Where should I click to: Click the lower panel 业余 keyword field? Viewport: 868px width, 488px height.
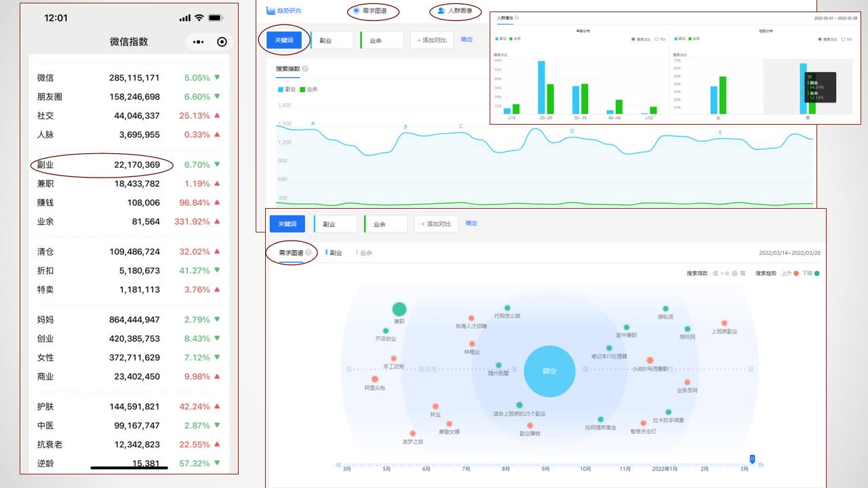click(x=386, y=224)
